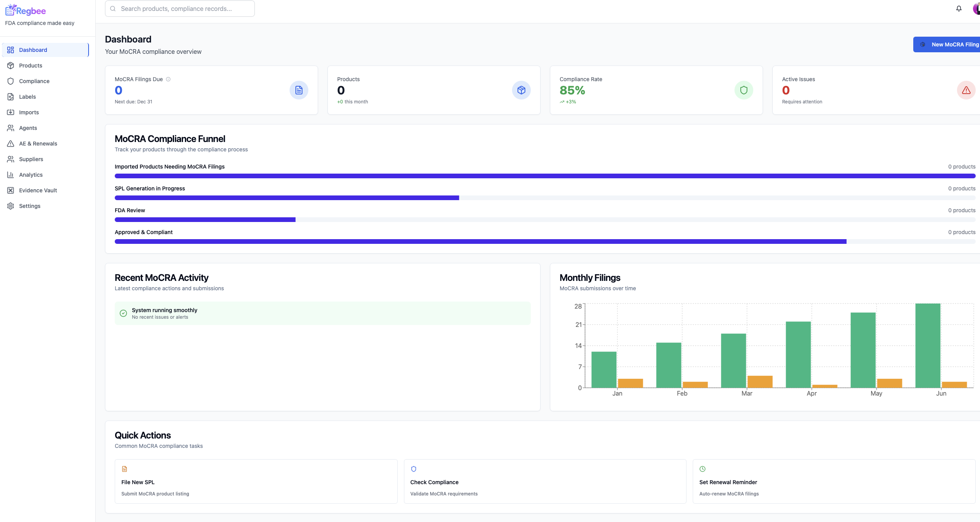Click the notification bell icon
This screenshot has height=522, width=980.
[959, 9]
